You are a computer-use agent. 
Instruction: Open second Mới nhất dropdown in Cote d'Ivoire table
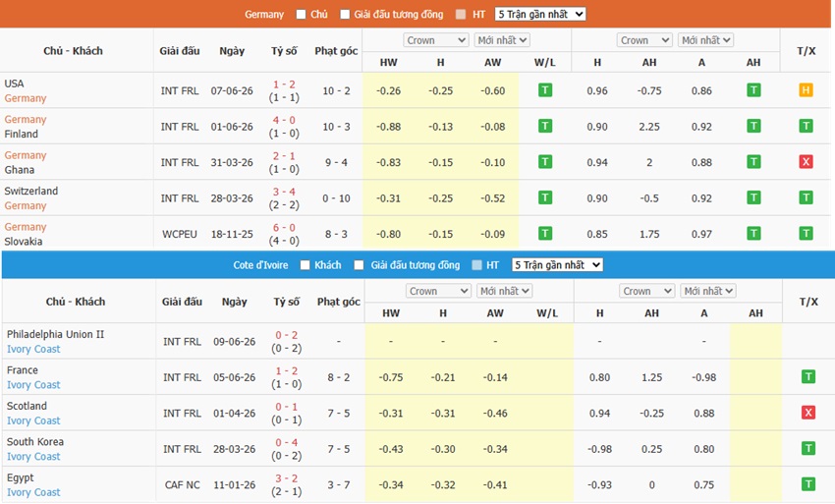tap(708, 291)
